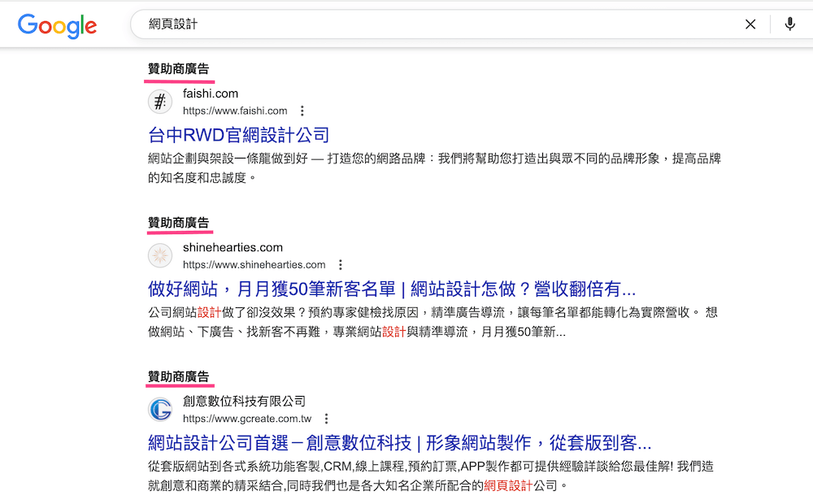This screenshot has width=813, height=504.
Task: Open the 網站設計公司首選－創意數位科技 result title
Action: pyautogui.click(x=399, y=443)
